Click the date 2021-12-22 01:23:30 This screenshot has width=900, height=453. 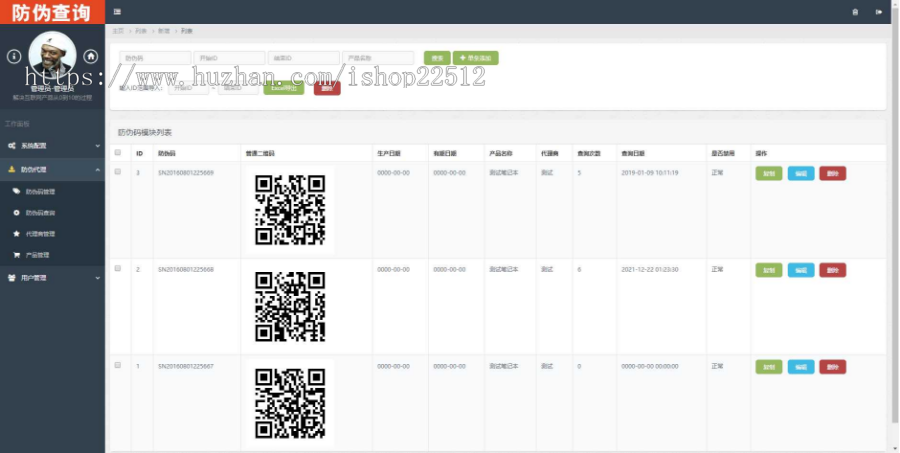point(650,269)
